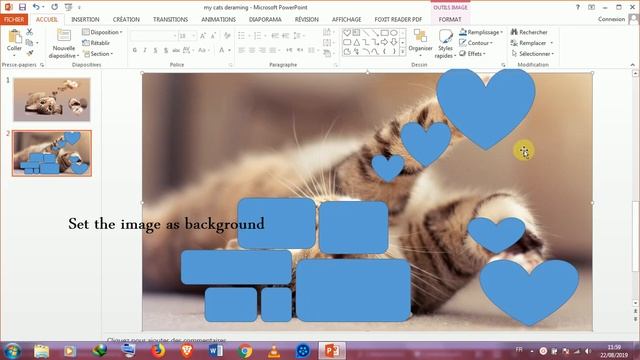This screenshot has height=360, width=640.
Task: Open the Remplacer dropdown arrow
Action: coord(551,43)
